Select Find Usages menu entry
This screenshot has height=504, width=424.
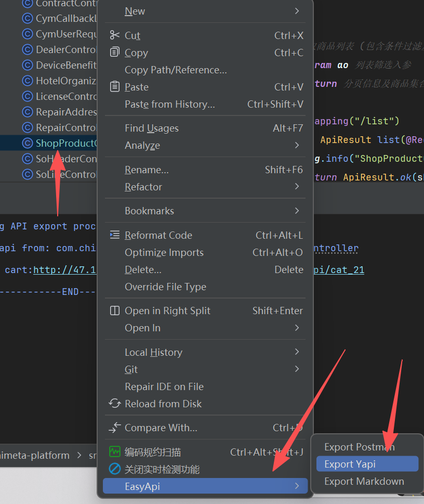(151, 128)
